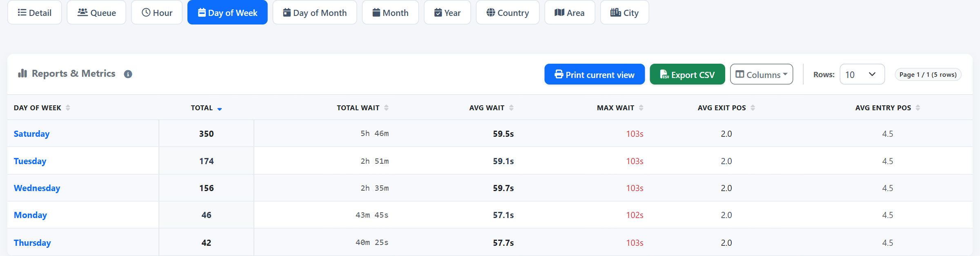Open the Month tab

pos(390,13)
